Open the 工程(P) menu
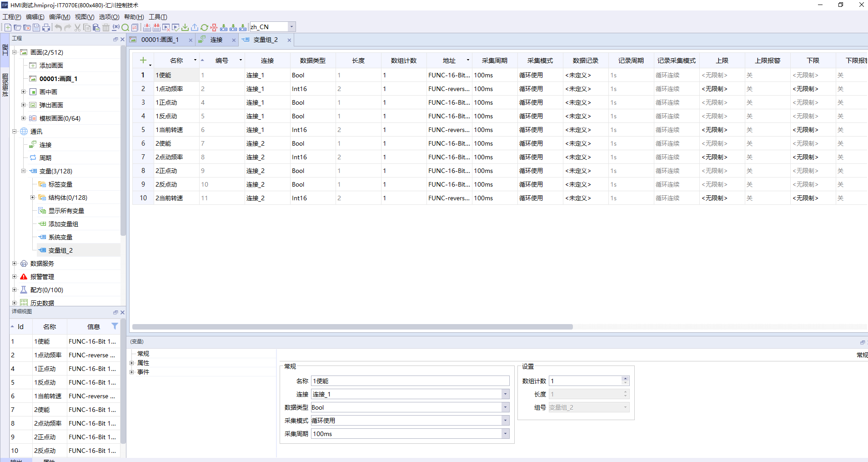This screenshot has height=462, width=868. (12, 17)
